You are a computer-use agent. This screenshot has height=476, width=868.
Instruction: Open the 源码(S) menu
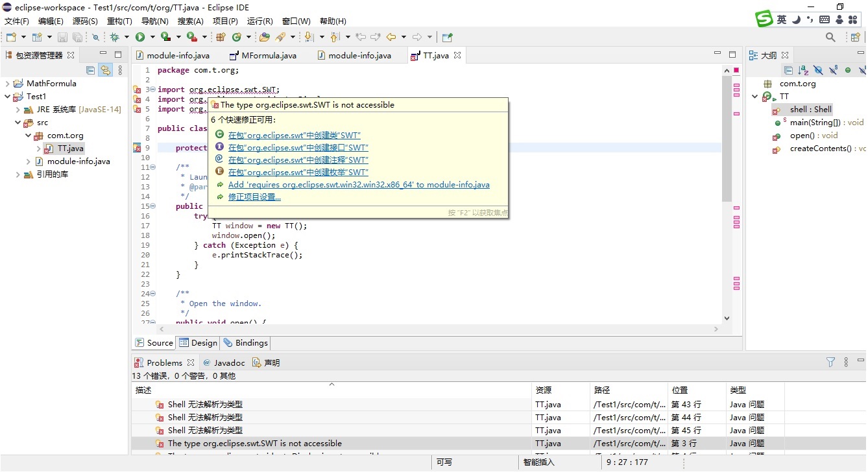click(x=85, y=21)
